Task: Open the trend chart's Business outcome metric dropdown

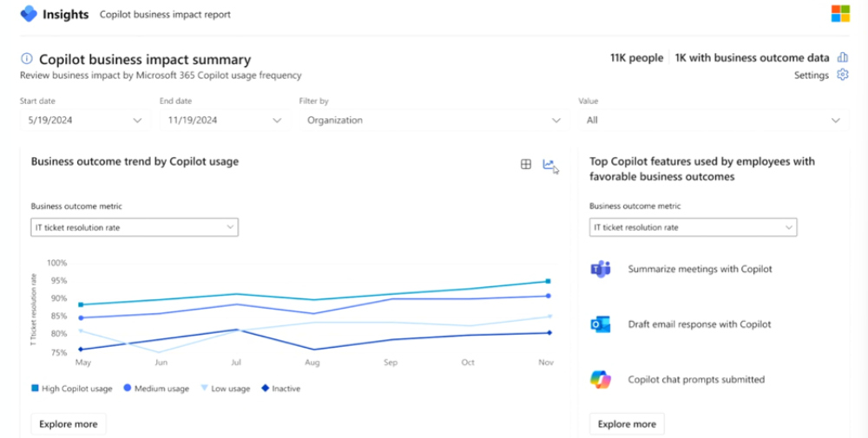Action: [x=135, y=227]
